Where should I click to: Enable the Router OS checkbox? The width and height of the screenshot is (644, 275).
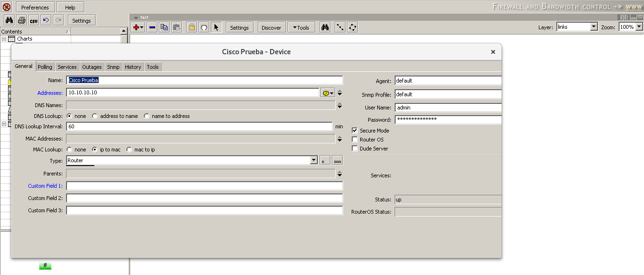click(x=355, y=140)
